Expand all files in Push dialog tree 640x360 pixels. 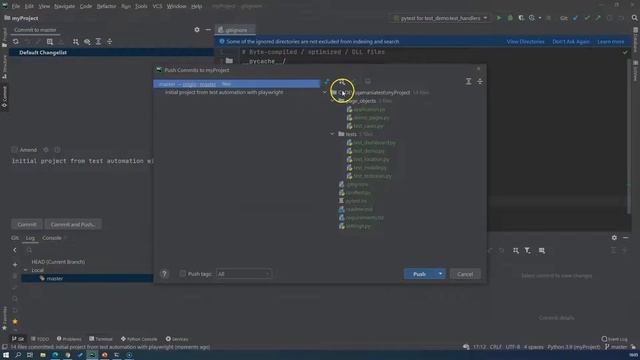point(469,82)
